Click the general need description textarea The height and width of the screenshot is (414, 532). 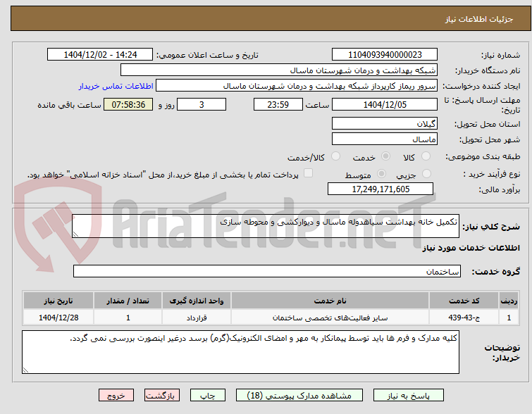point(266,226)
